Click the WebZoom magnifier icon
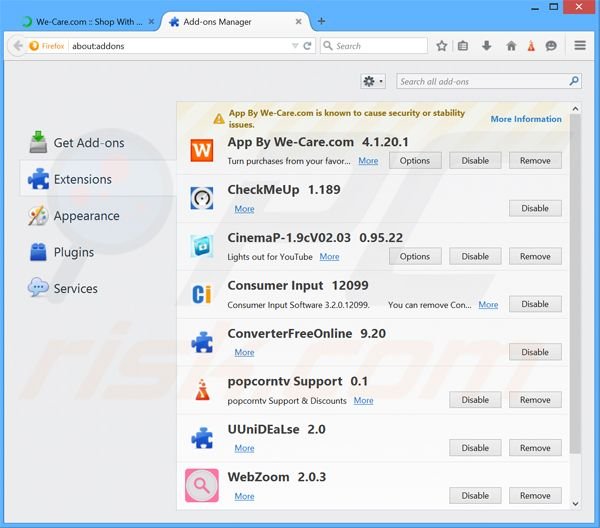Viewport: 600px width, 528px height. click(x=202, y=485)
